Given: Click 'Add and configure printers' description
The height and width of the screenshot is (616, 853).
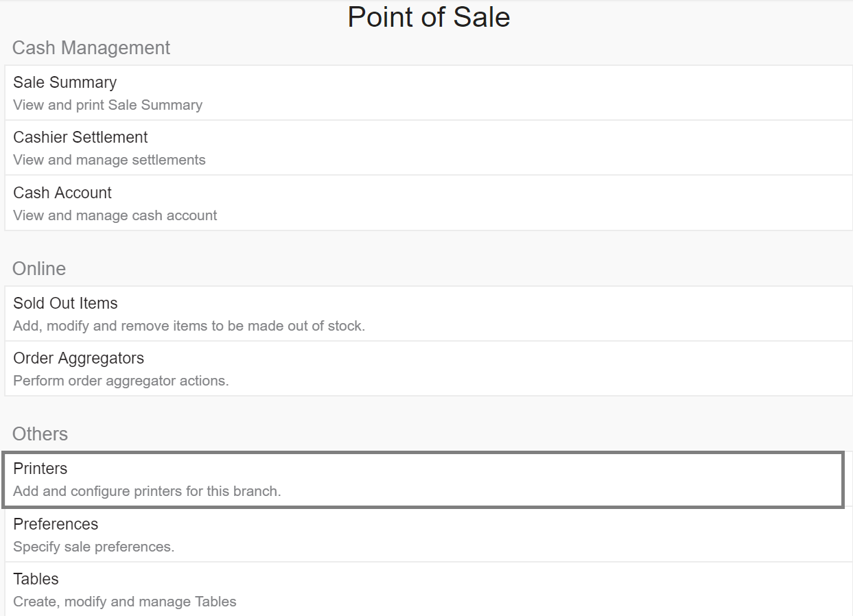Looking at the screenshot, I should (147, 491).
